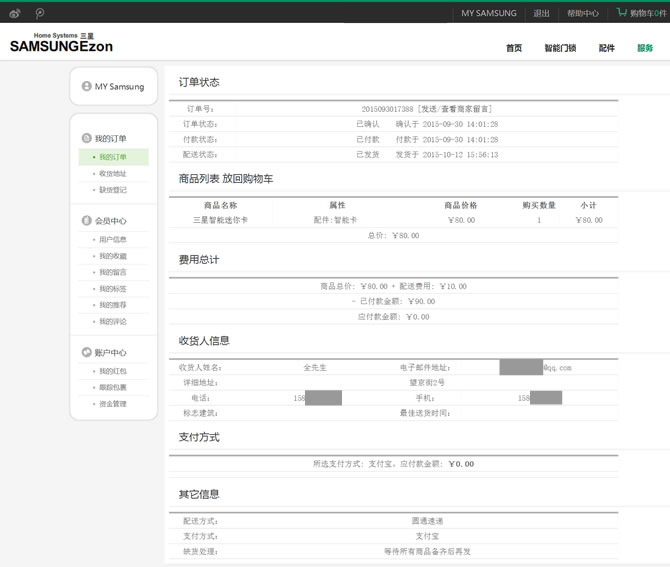The height and width of the screenshot is (567, 670).
Task: Open 资金管理 in sidebar
Action: [113, 404]
